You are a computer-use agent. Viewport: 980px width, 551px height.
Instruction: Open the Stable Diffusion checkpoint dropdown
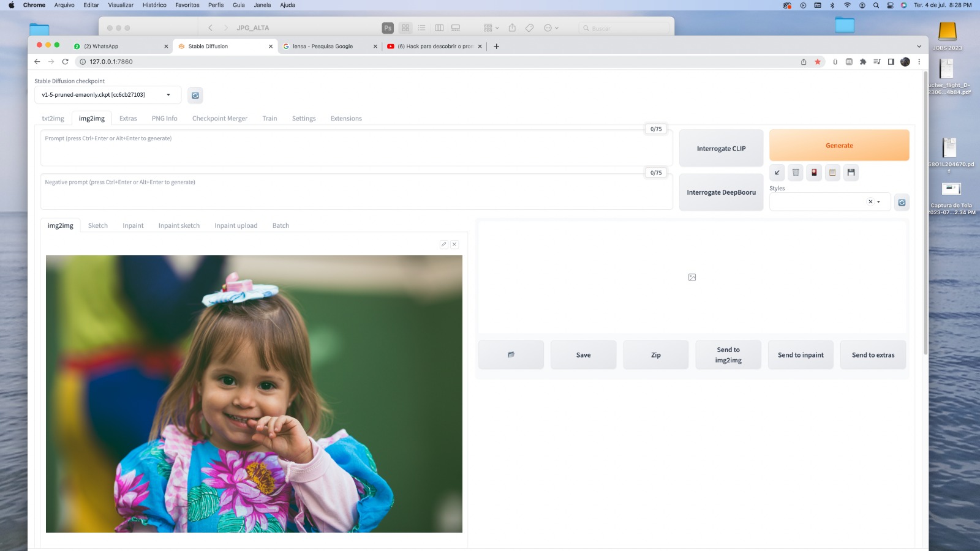tap(108, 95)
